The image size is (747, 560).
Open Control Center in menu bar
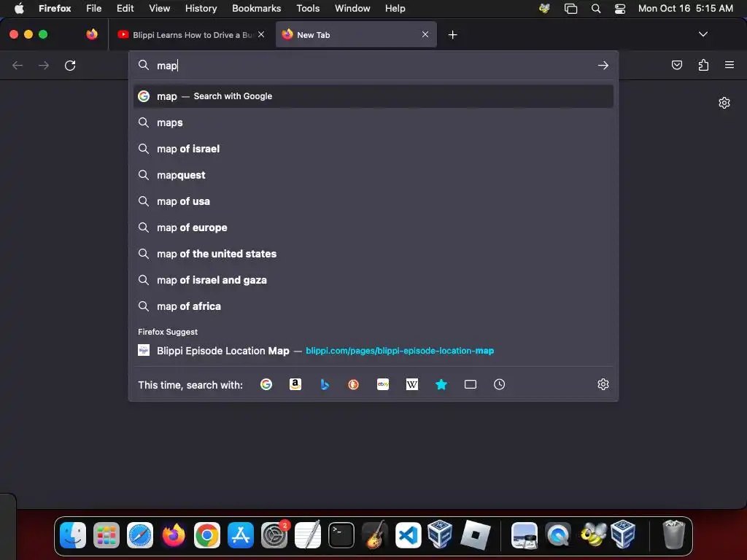pyautogui.click(x=620, y=9)
